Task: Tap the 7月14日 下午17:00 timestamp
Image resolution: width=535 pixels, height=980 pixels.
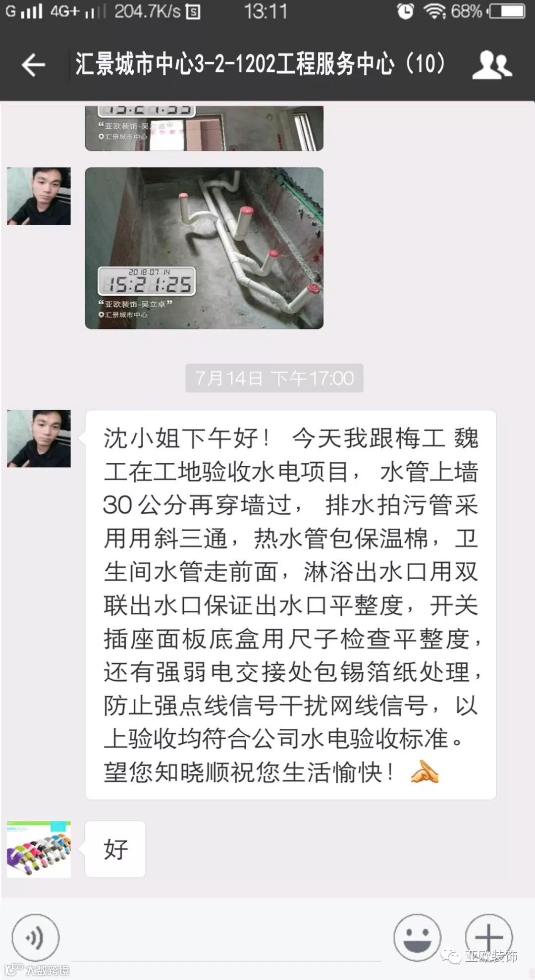Action: click(274, 378)
